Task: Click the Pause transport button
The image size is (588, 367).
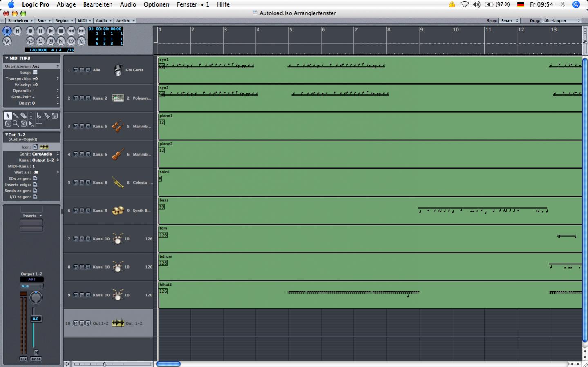Action: tap(40, 31)
